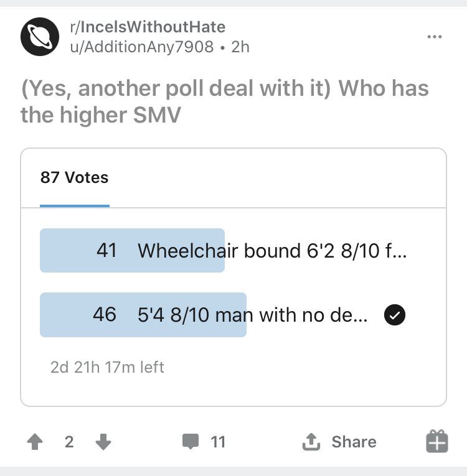Tap the share upload icon
The height and width of the screenshot is (476, 467).
[x=311, y=441]
